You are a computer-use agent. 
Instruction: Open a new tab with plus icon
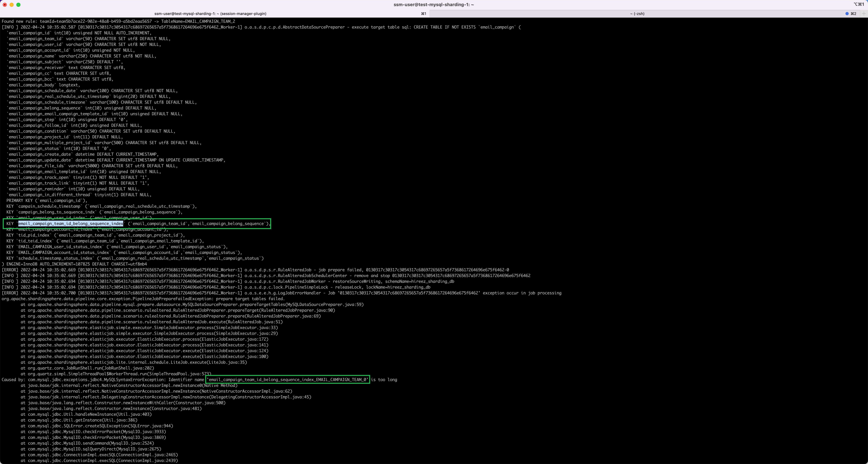864,13
